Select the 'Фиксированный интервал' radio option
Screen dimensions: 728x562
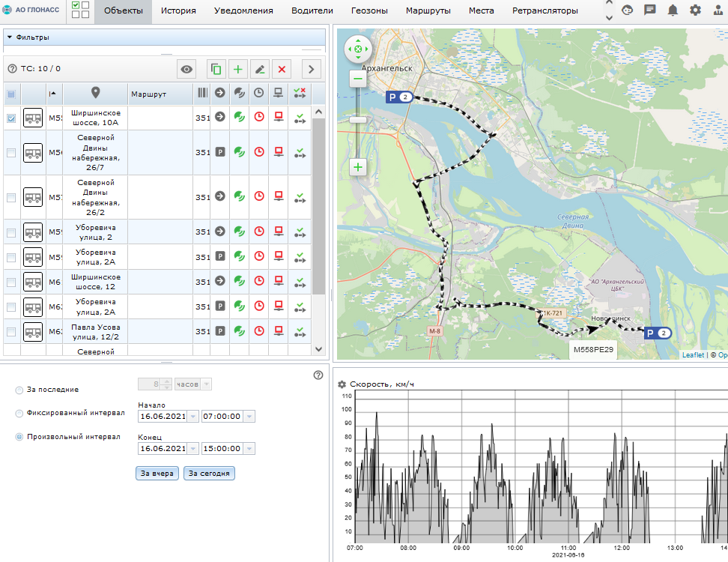click(19, 413)
